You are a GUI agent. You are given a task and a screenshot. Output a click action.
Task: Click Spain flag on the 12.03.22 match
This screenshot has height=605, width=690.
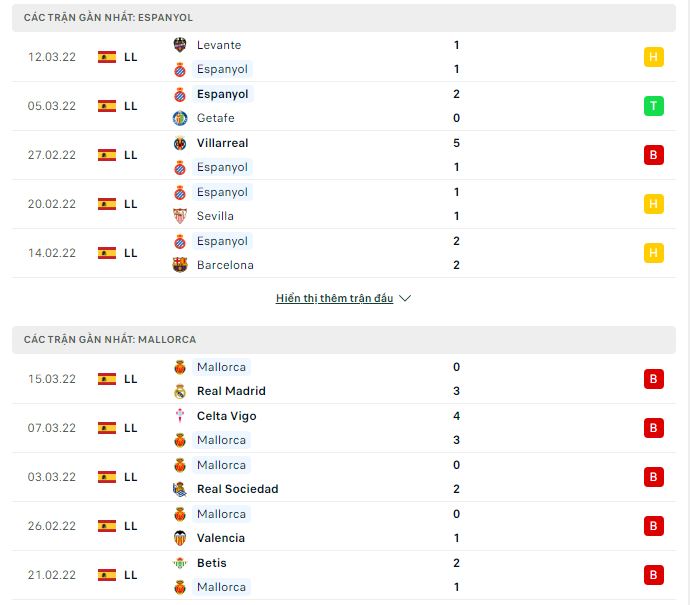pyautogui.click(x=107, y=57)
